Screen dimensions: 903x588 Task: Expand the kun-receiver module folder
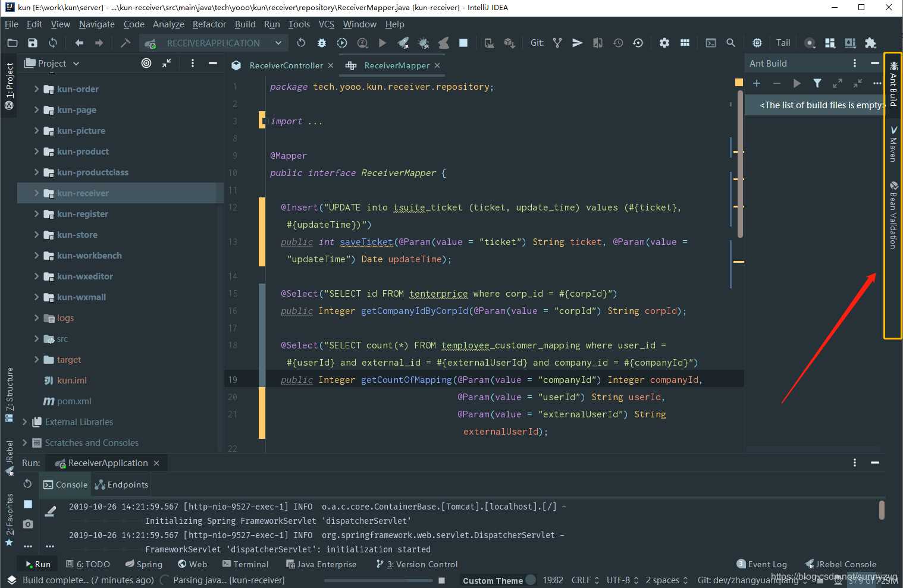(36, 193)
